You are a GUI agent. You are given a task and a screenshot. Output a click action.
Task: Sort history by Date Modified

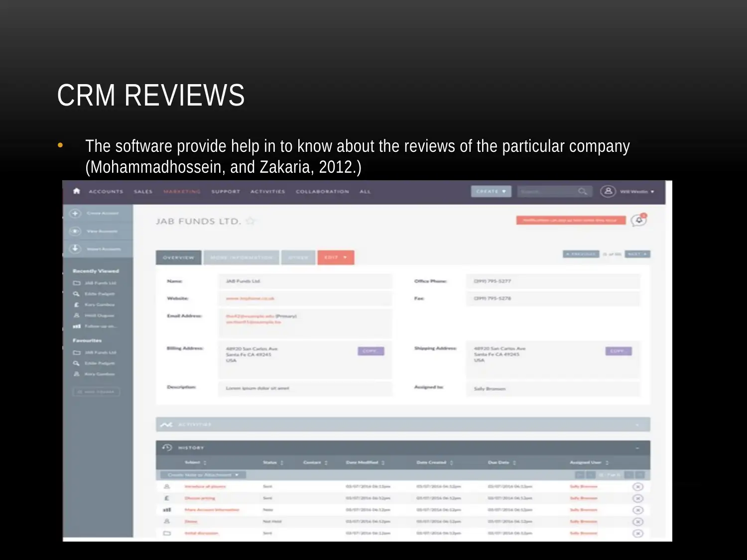365,462
